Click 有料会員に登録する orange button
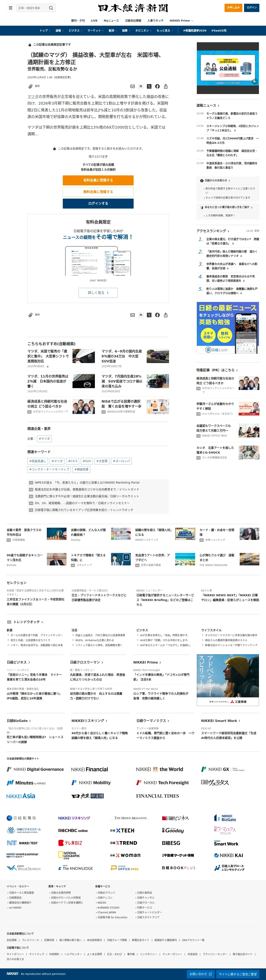Viewport: 266px width, 980px height. click(x=98, y=180)
